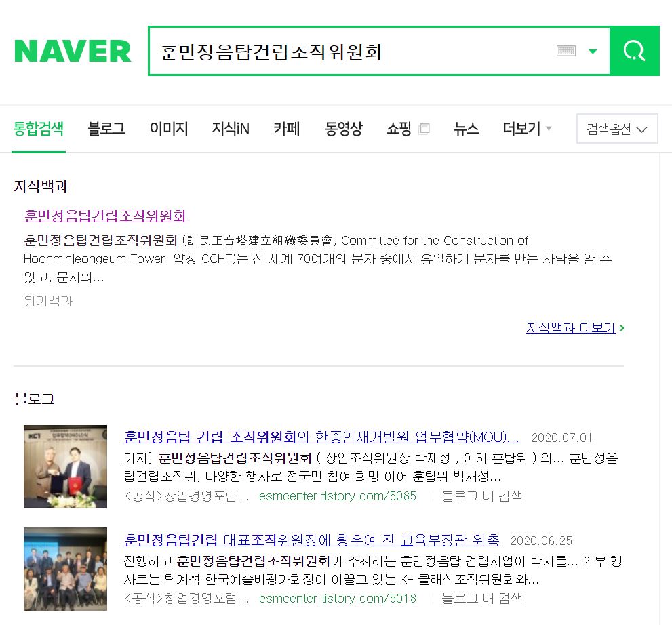Open the blog post about 황우여 appointment
The image size is (672, 625).
click(x=312, y=540)
